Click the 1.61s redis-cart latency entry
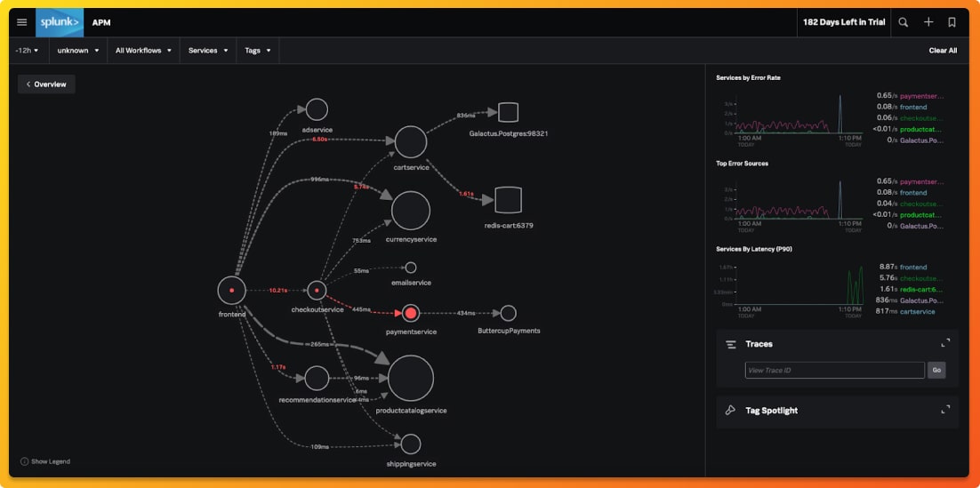Image resolution: width=980 pixels, height=488 pixels. click(912, 289)
